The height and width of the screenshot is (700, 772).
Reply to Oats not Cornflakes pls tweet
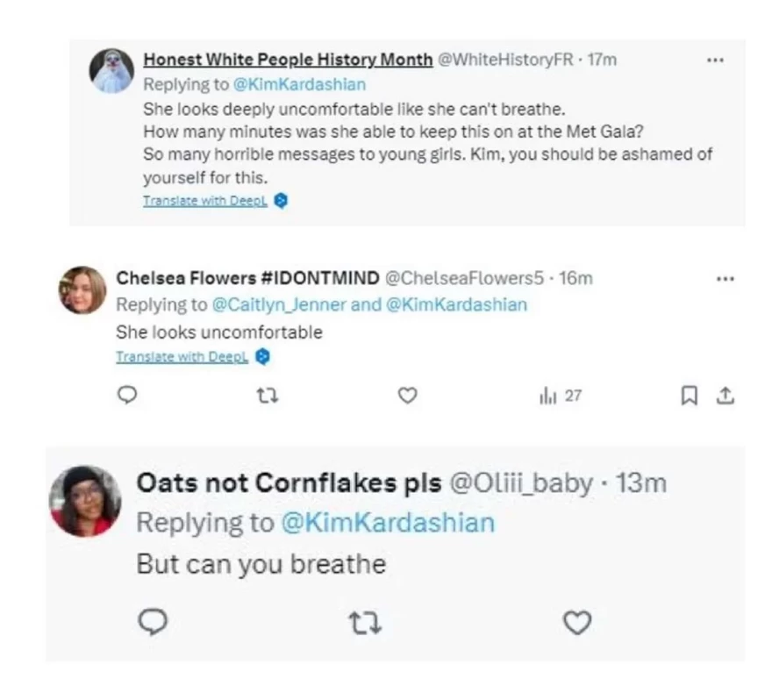[155, 624]
